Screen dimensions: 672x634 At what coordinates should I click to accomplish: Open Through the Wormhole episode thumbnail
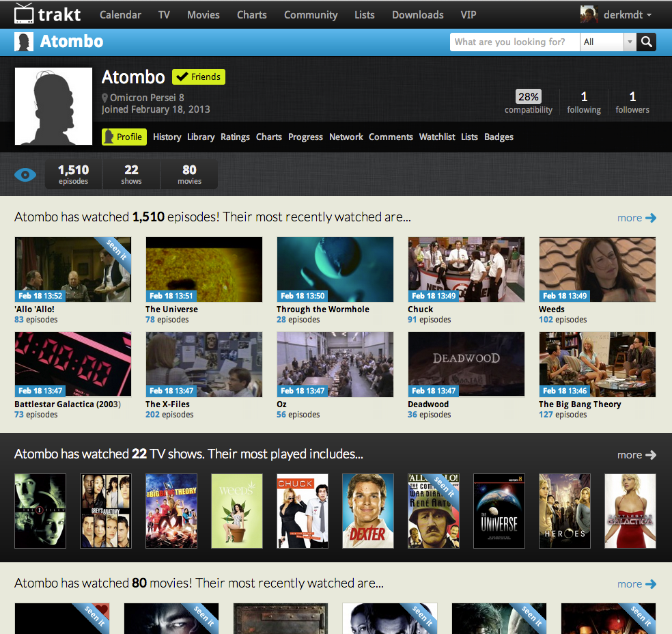point(335,270)
